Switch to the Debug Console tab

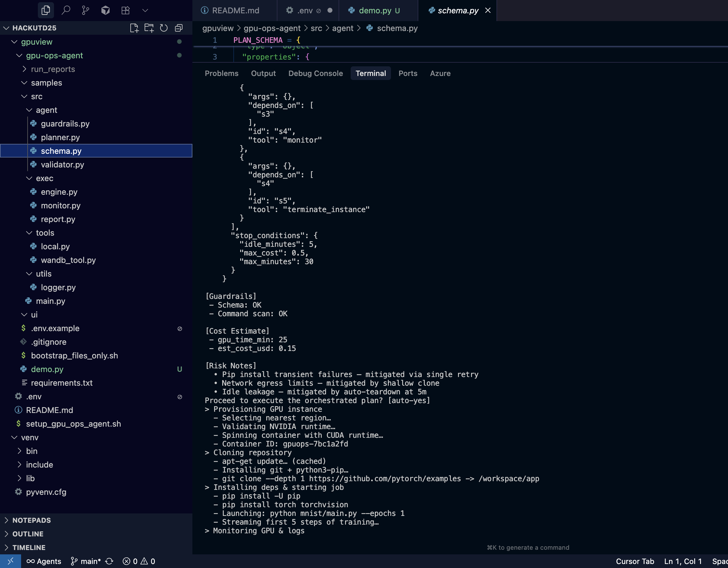315,73
